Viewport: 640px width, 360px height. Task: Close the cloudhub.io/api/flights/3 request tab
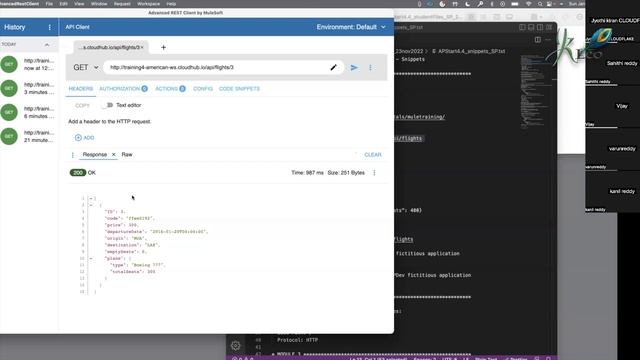142,48
